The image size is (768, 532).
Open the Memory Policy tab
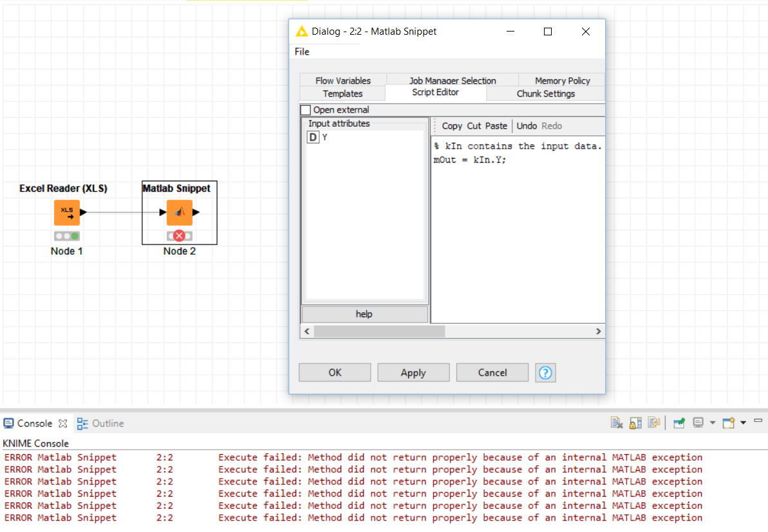tap(562, 80)
